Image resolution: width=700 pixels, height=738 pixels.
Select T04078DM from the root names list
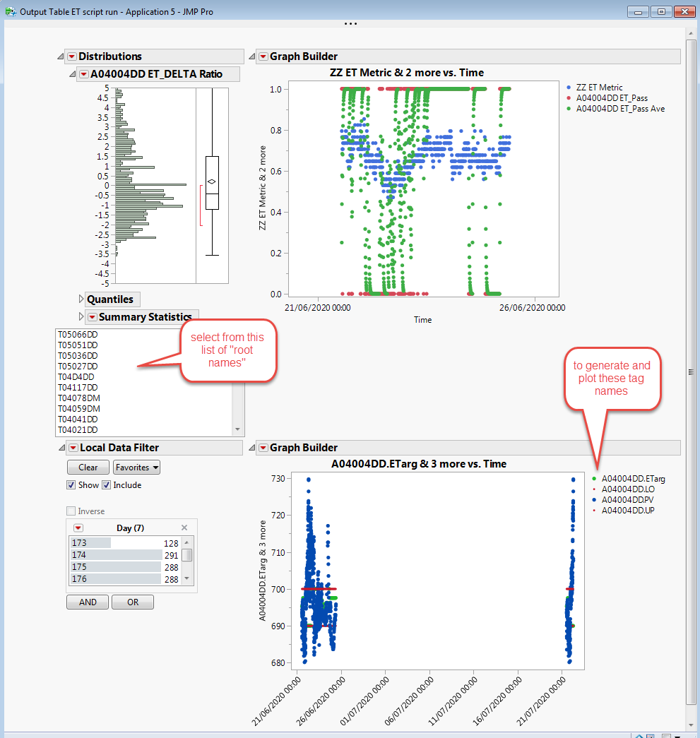pos(80,398)
